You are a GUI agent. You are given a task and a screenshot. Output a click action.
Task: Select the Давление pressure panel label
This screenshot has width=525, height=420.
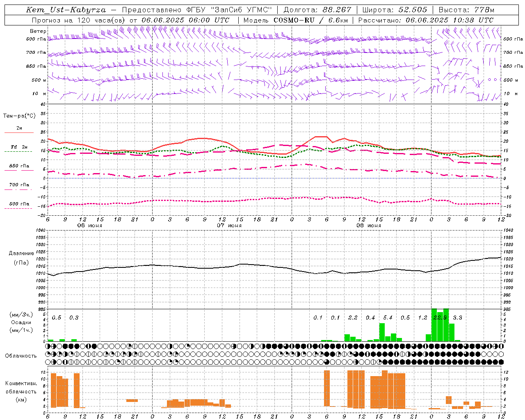coord(21,253)
